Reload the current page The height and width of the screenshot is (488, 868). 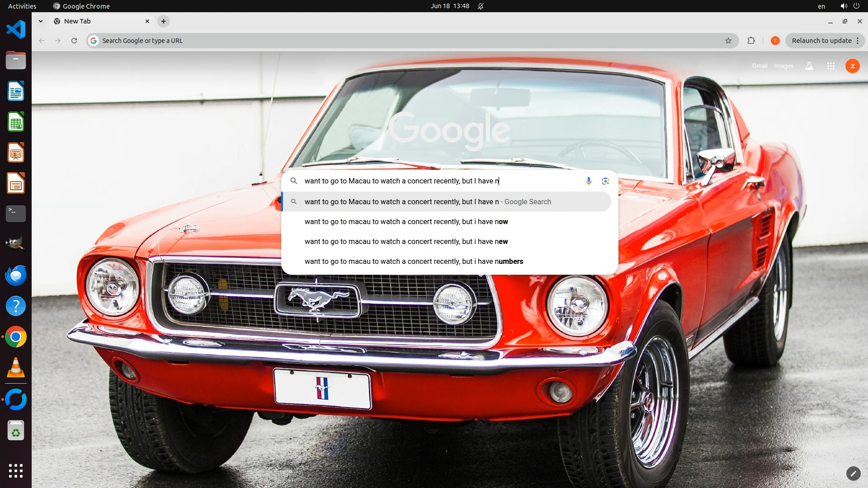[x=74, y=41]
